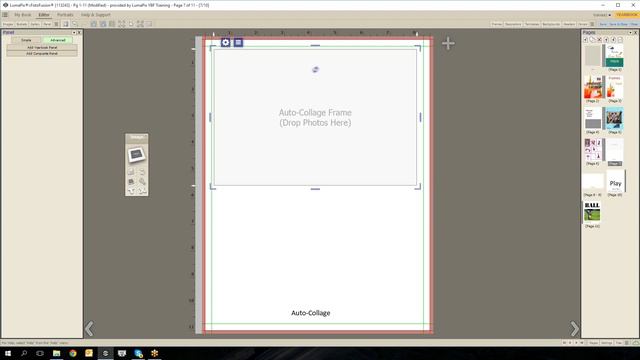Click the Add Composite Panel button
Screen dimensions: 640x360
pyautogui.click(x=42, y=53)
